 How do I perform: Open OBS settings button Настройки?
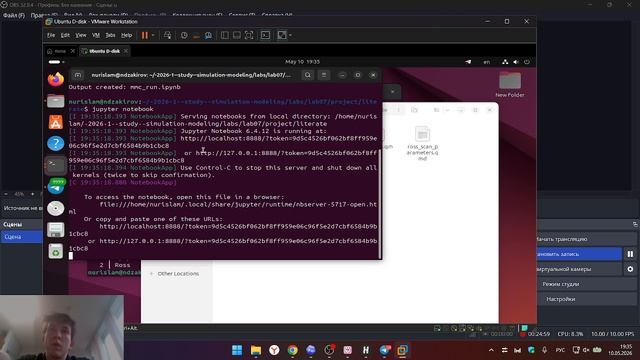(x=587, y=299)
